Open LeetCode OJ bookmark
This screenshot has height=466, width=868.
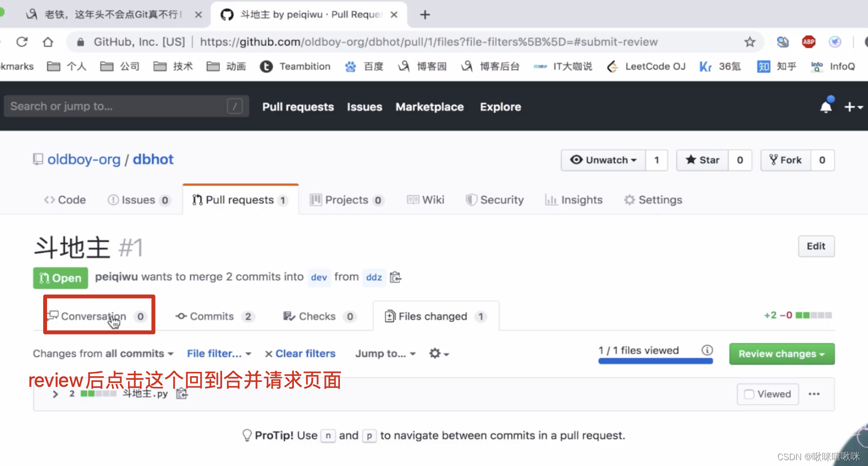click(x=646, y=67)
